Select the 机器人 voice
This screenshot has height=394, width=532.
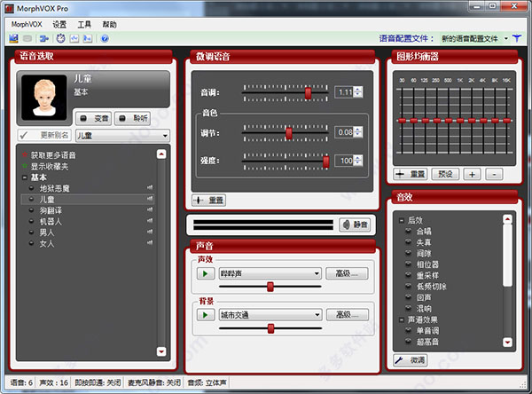(x=51, y=222)
